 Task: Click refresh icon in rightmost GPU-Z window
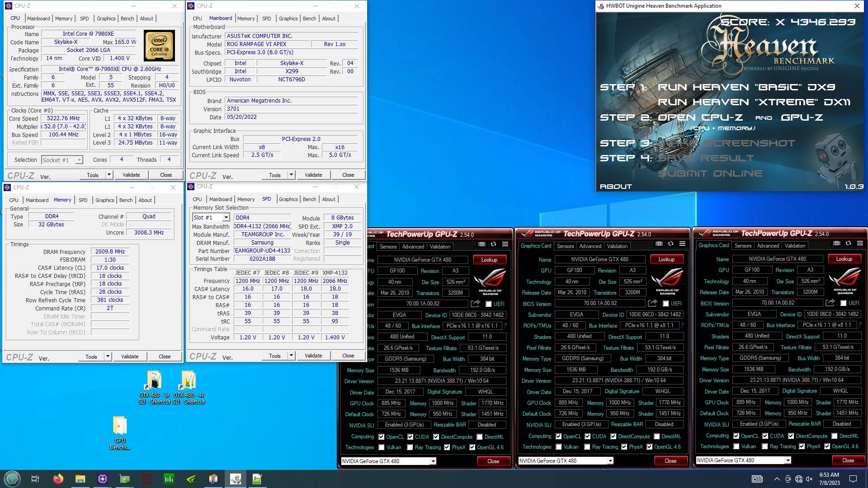point(848,244)
